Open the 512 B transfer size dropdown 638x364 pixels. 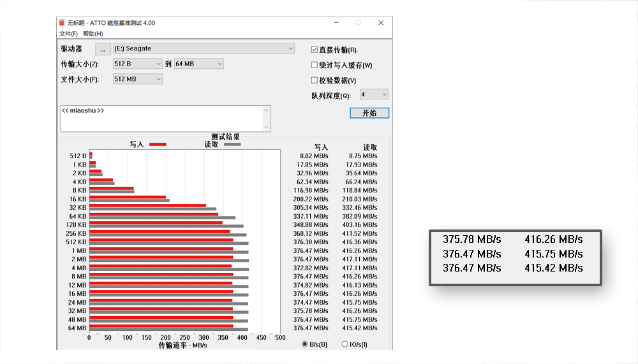(x=158, y=64)
